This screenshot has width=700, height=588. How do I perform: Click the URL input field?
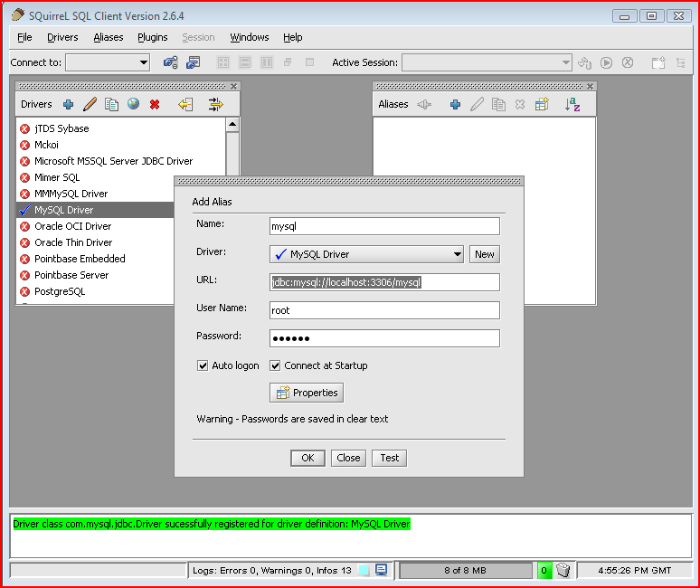(384, 282)
